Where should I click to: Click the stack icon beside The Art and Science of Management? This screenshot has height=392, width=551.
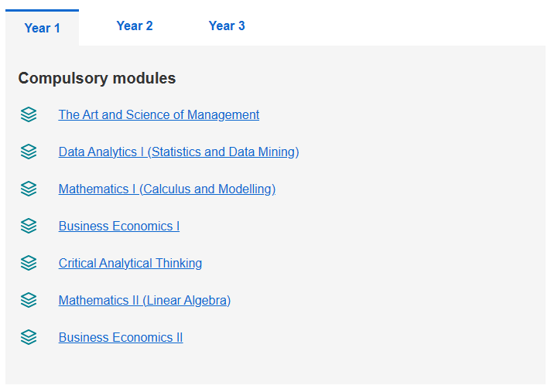tap(29, 114)
